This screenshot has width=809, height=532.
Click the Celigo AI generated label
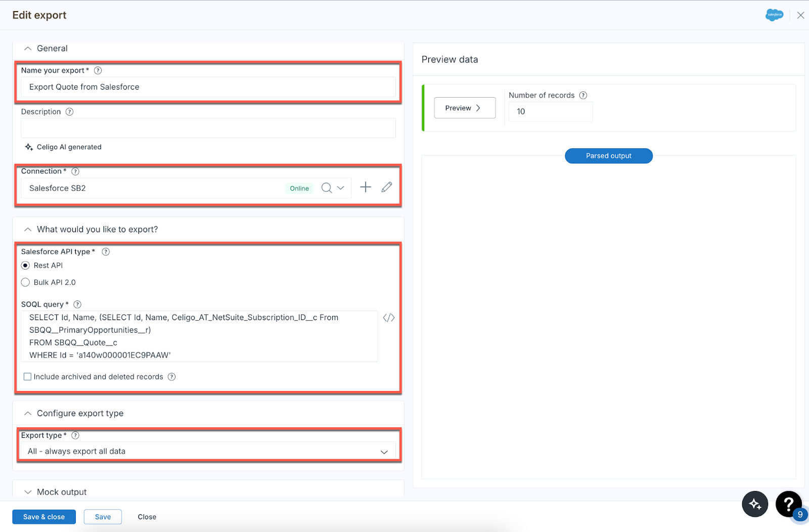[x=69, y=147]
